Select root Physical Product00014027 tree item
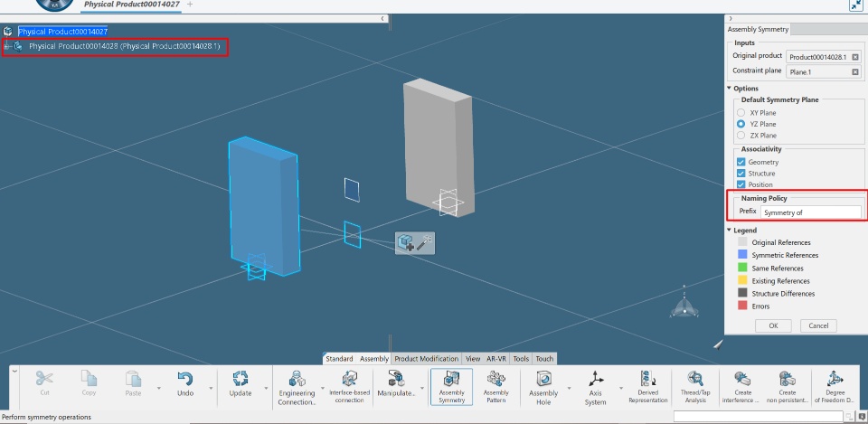 [62, 32]
